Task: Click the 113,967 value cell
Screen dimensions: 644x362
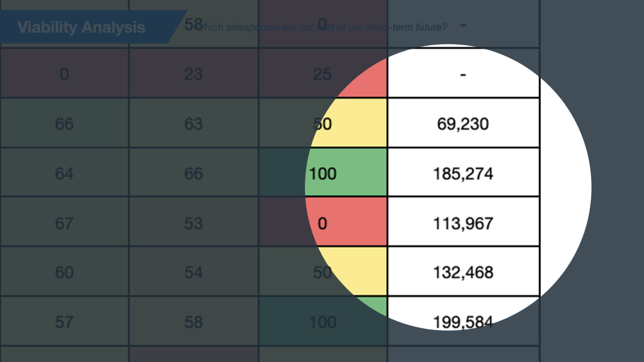Action: point(463,222)
